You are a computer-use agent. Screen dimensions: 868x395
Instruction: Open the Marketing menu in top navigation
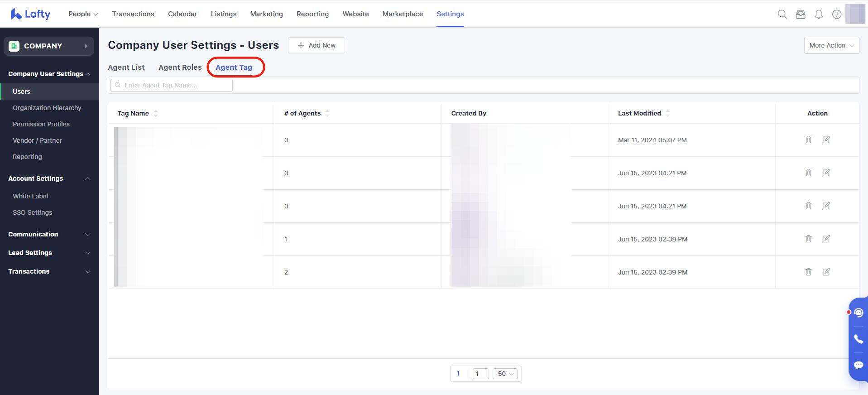click(266, 14)
